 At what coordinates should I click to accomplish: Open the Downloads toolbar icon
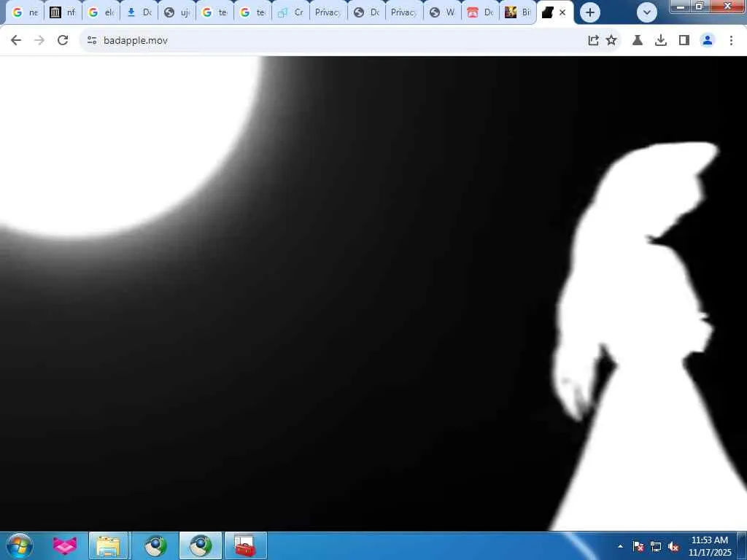661,41
